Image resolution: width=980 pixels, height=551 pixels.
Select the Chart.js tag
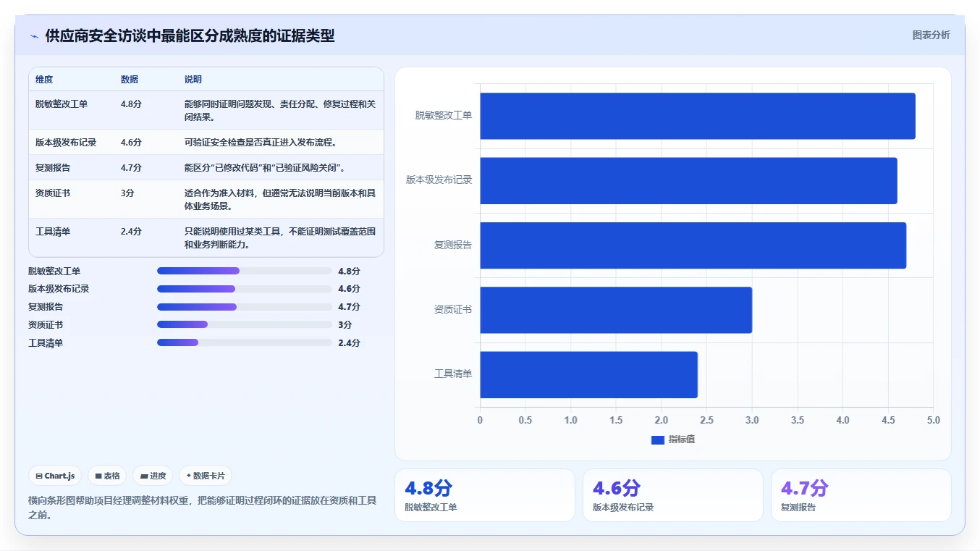(x=56, y=476)
